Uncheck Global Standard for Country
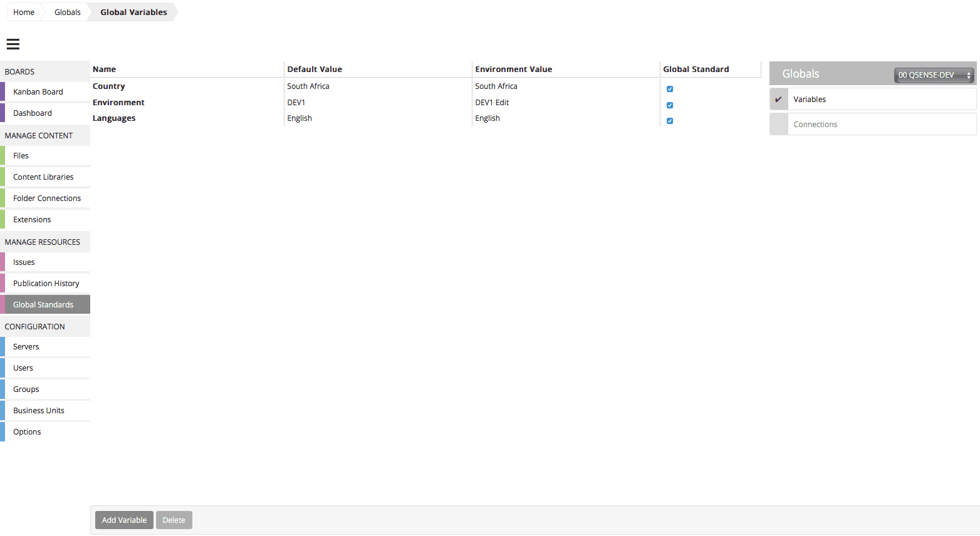 tap(670, 89)
